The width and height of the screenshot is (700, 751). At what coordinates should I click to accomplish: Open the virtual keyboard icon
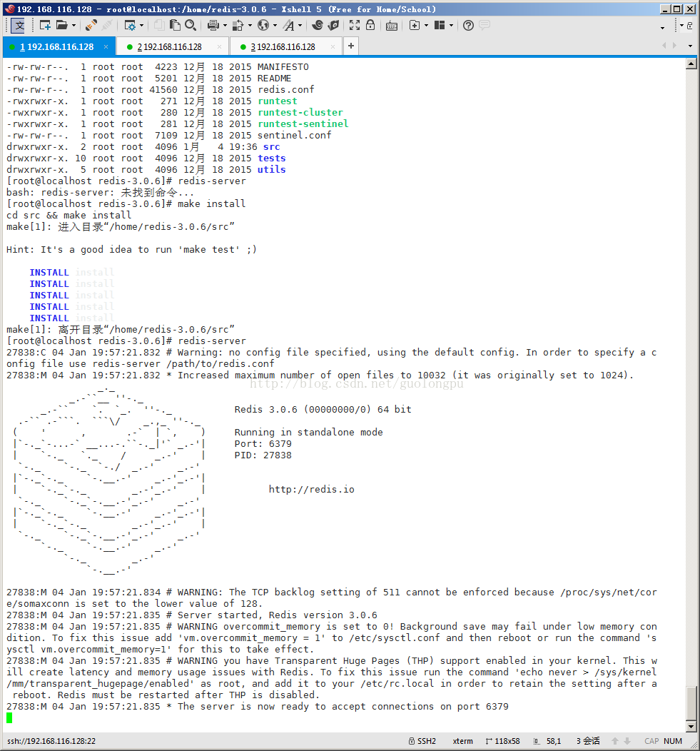[x=392, y=26]
